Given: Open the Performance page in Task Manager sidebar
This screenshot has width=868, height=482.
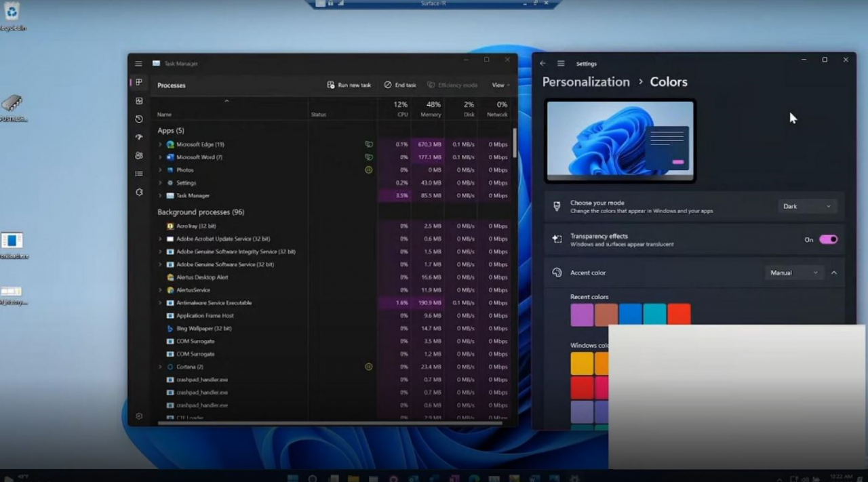Looking at the screenshot, I should 139,101.
